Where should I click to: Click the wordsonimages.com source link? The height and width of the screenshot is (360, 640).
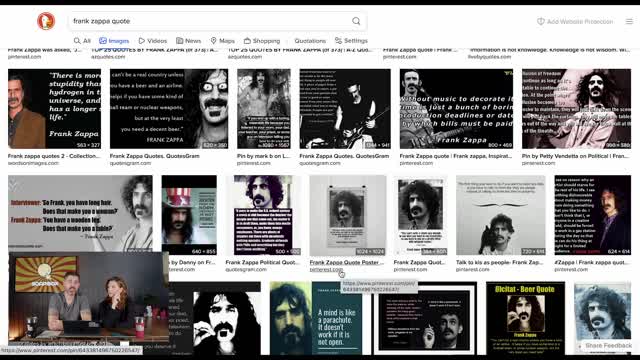click(x=33, y=163)
